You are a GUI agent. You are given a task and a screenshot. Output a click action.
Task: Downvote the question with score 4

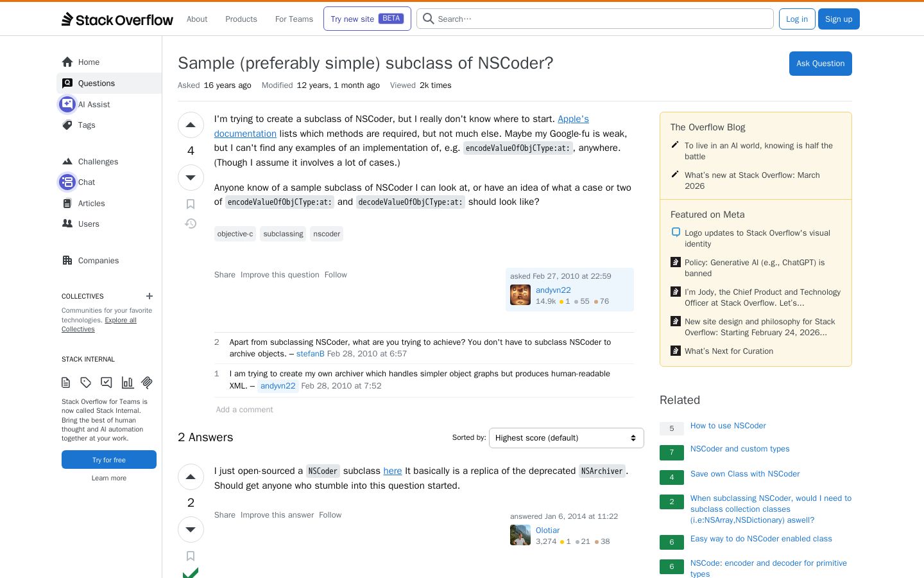191,177
